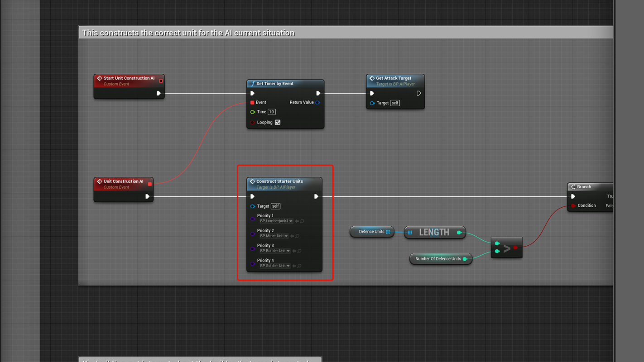This screenshot has height=362, width=644.
Task: Click the delegate pin on Unit Construction AI
Action: tap(149, 184)
